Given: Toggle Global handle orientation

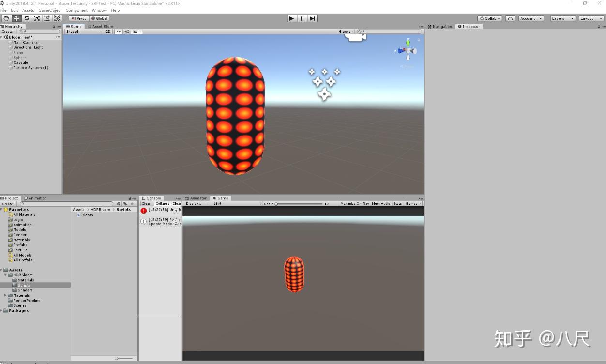Looking at the screenshot, I should [99, 18].
